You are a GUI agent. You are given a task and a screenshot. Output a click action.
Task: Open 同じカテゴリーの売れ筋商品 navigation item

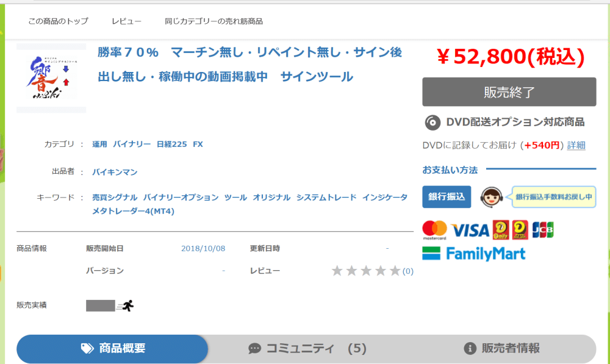[x=213, y=21]
